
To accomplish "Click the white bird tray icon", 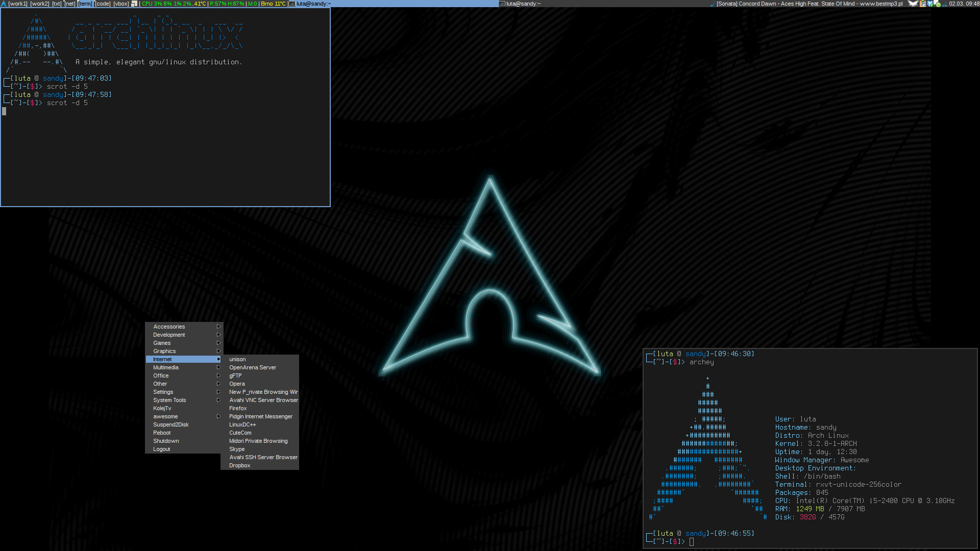I will (x=913, y=4).
